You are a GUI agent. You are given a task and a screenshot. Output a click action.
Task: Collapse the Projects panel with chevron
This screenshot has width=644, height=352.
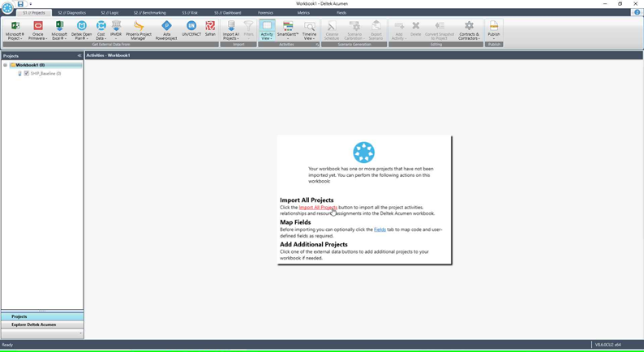click(x=79, y=55)
